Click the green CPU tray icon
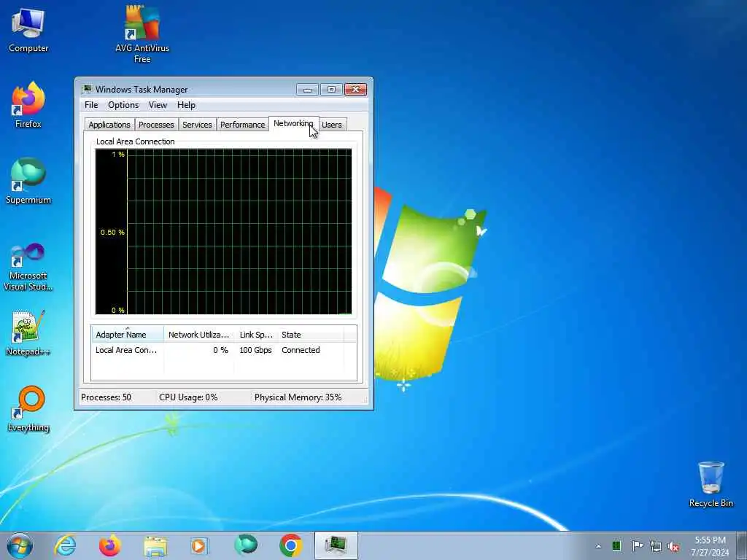This screenshot has height=560, width=747. point(616,545)
